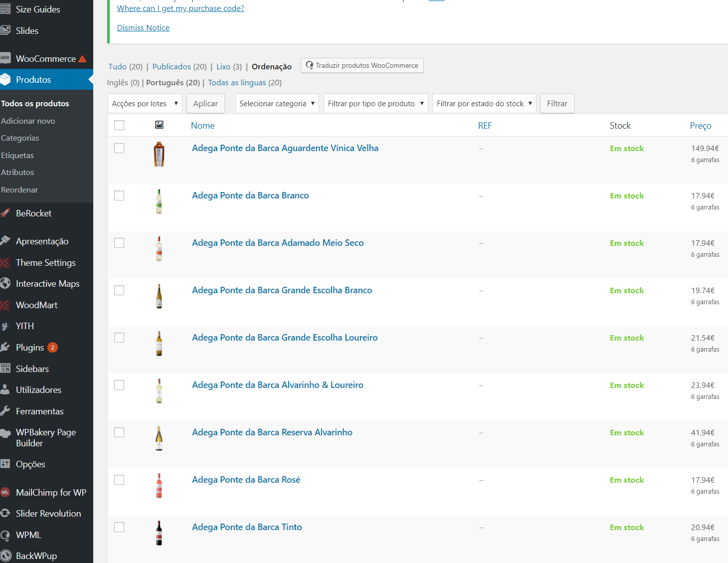Click the Interactive Maps globe icon
728x563 pixels.
coord(5,283)
